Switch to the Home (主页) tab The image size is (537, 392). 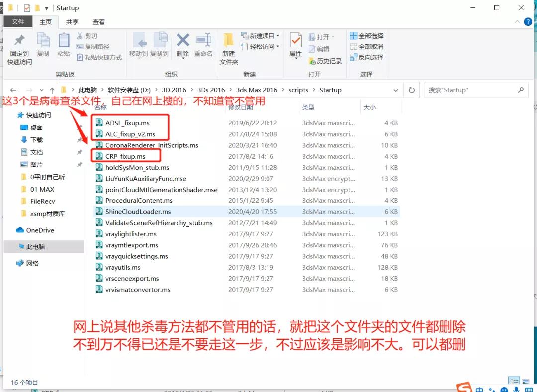coord(45,22)
